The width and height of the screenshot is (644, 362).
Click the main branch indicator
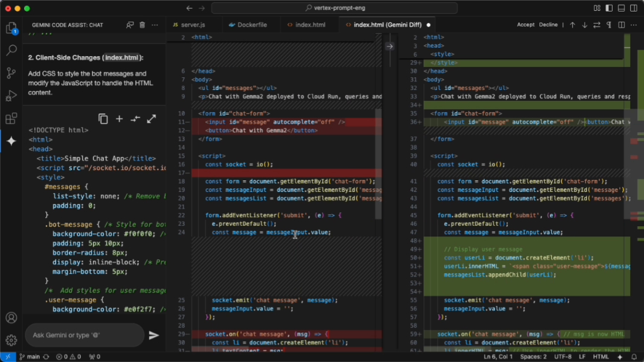(31, 356)
